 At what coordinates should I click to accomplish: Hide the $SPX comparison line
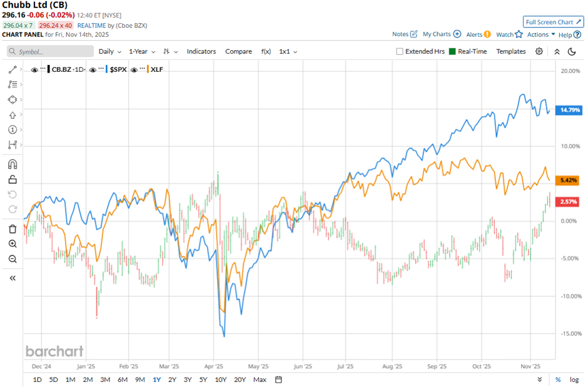tap(93, 69)
